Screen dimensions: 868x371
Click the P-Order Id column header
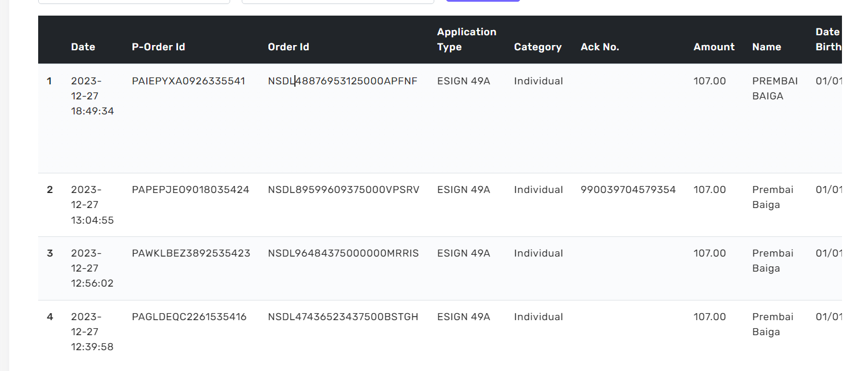[x=158, y=47]
